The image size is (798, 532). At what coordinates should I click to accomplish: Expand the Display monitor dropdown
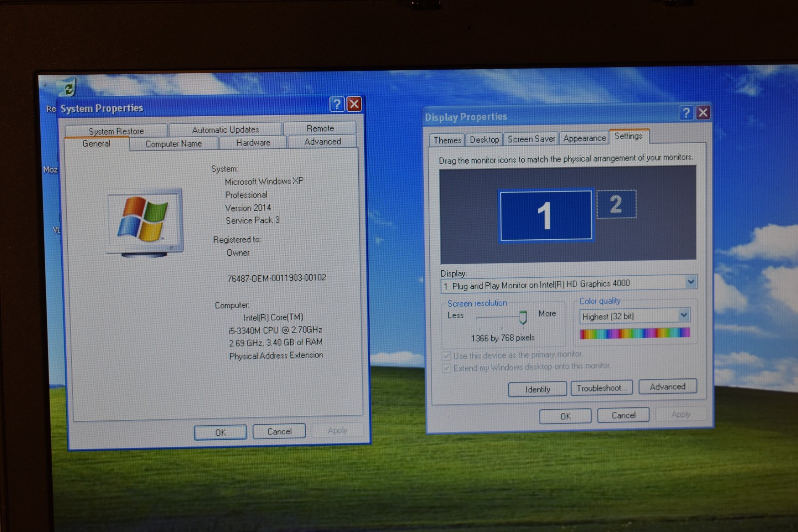pos(691,282)
